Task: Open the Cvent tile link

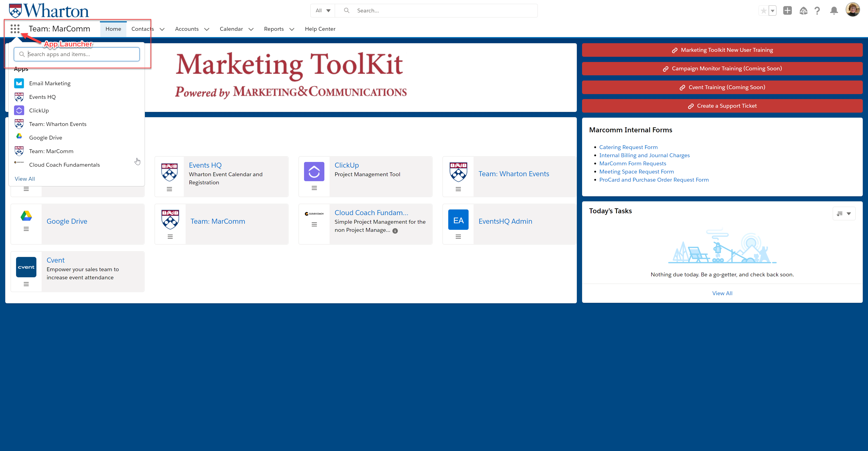Action: tap(56, 260)
